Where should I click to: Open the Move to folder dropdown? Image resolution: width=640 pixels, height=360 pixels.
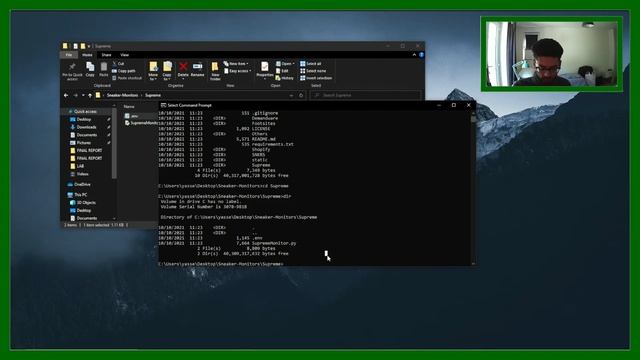point(153,71)
